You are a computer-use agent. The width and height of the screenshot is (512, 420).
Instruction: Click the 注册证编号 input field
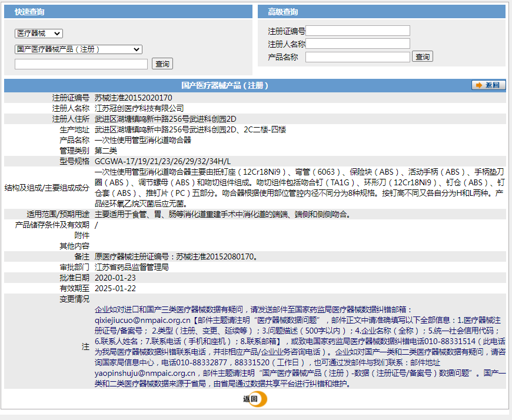357,31
